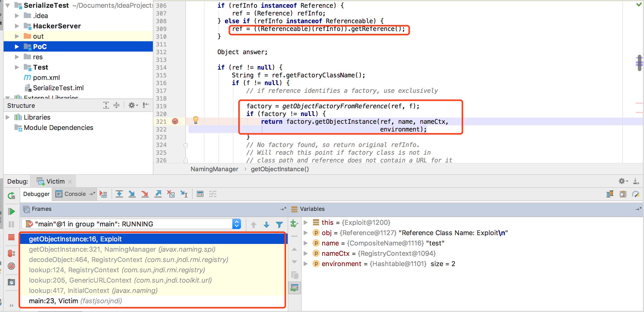Open the View Breakpoints dialog
644x312 pixels.
point(11,253)
